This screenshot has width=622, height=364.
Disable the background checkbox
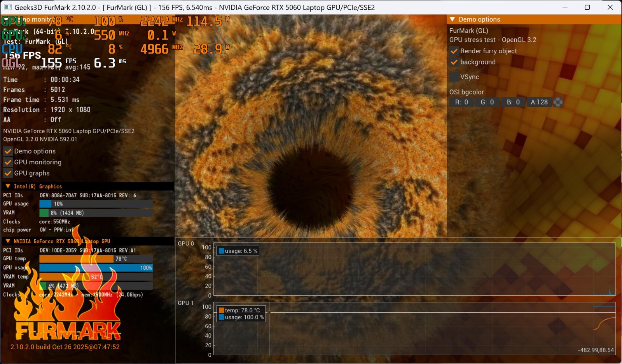point(454,62)
